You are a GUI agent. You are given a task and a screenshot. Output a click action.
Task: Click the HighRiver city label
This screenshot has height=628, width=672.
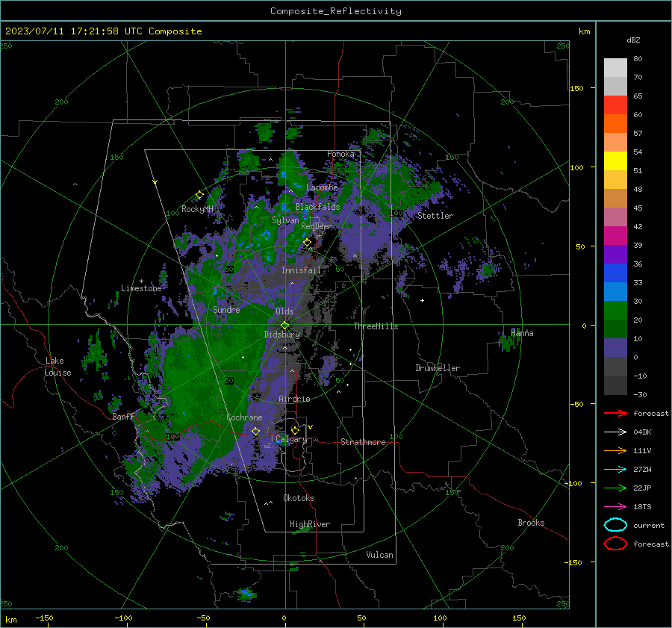[x=310, y=524]
